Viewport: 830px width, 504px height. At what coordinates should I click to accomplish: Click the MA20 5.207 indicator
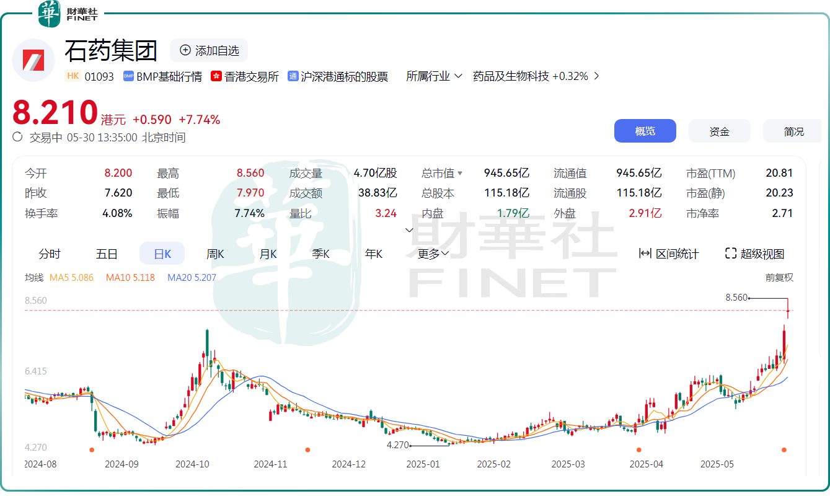point(192,277)
